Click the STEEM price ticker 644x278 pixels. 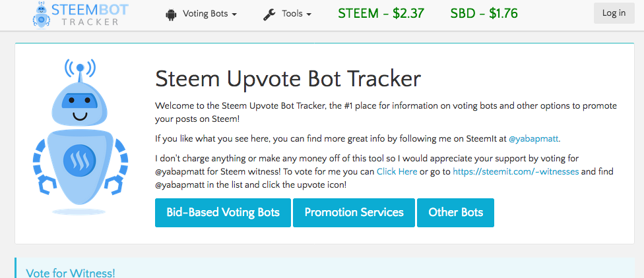coord(381,14)
